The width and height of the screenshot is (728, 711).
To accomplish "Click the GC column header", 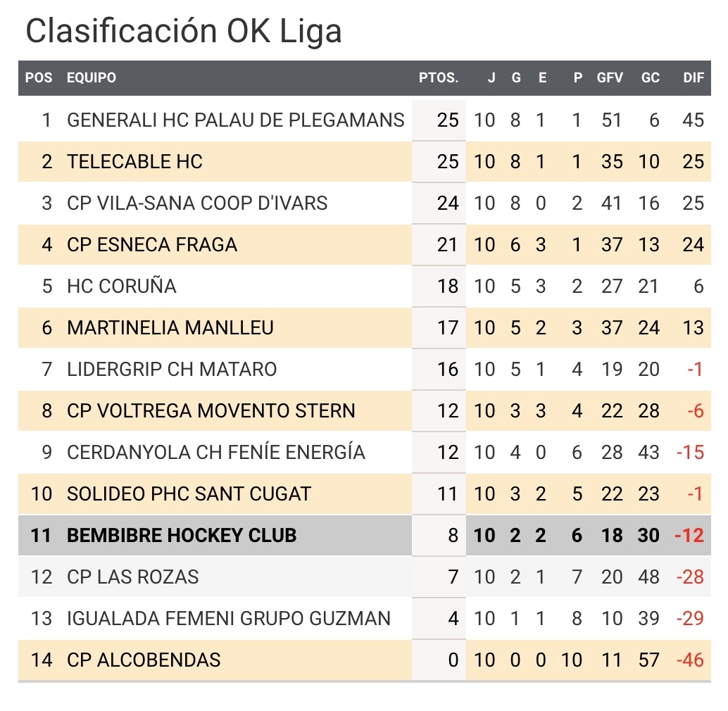I will click(x=650, y=77).
